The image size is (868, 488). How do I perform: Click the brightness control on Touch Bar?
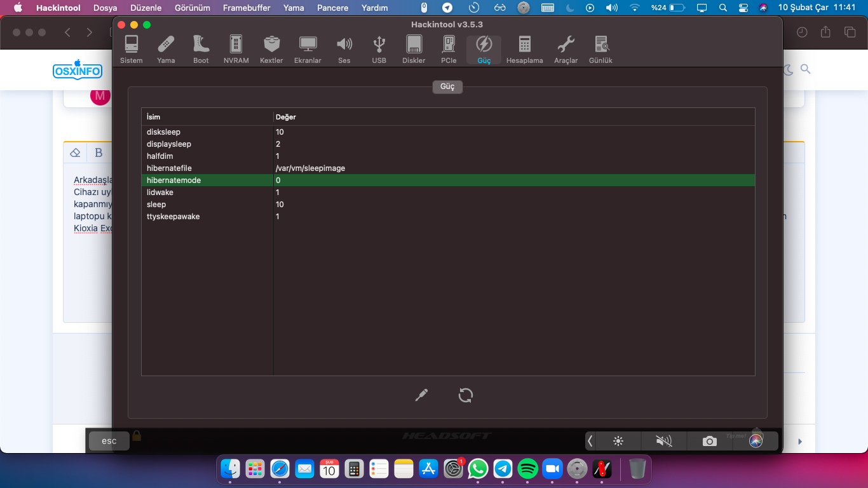[x=618, y=441]
